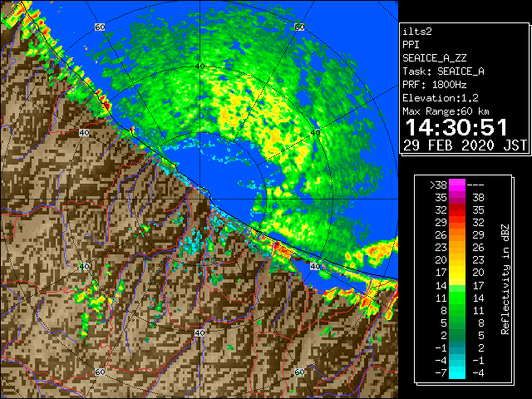Click the 'SEAICE_A_ZZ' product name
Screen dimensions: 532x399
435,58
